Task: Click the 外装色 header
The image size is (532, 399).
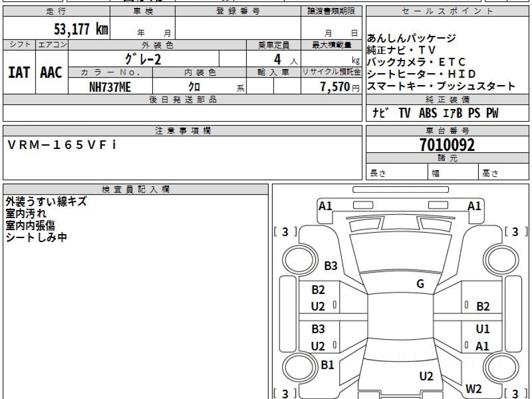Action: pos(157,45)
